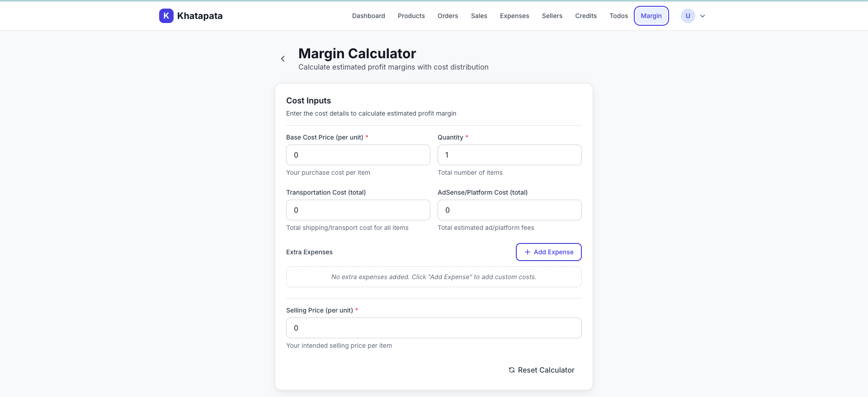Click the plus icon inside Add Expense

click(528, 252)
